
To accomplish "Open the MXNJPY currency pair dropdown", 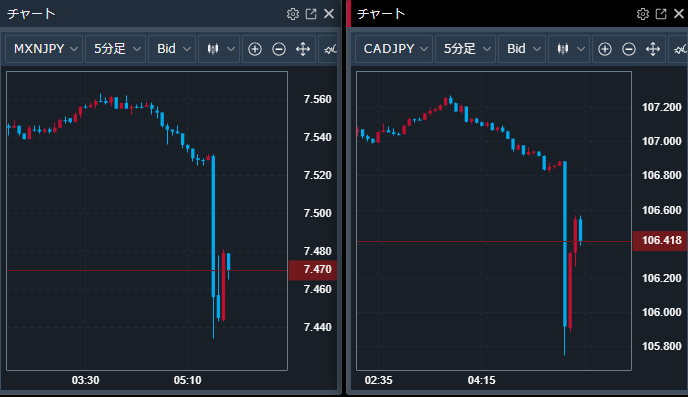I will click(44, 49).
